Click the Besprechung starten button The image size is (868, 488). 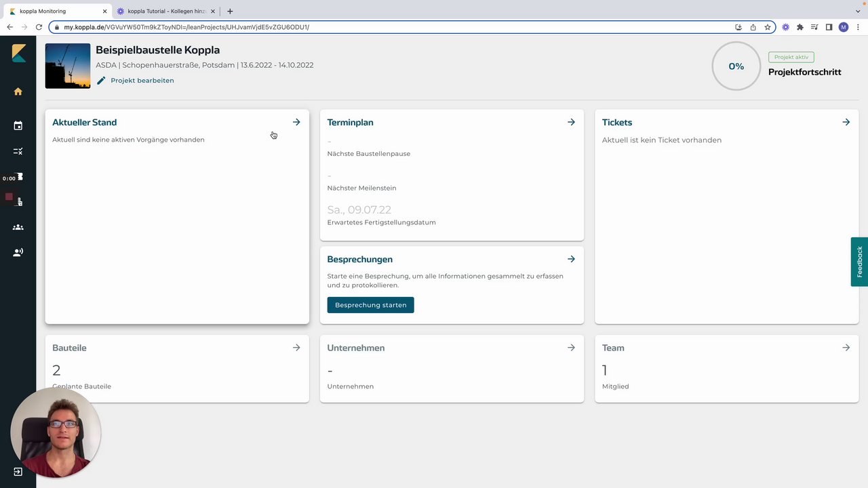(x=370, y=305)
